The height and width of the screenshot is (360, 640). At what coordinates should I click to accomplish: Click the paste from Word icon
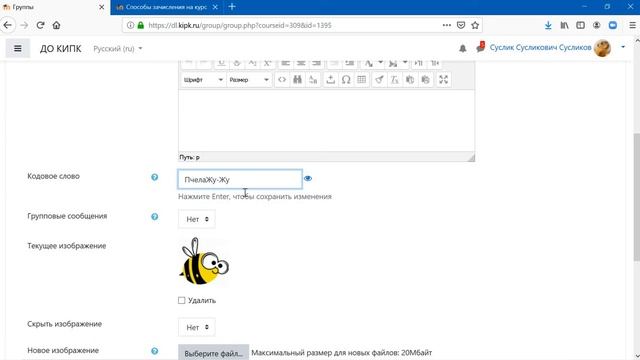point(425,80)
